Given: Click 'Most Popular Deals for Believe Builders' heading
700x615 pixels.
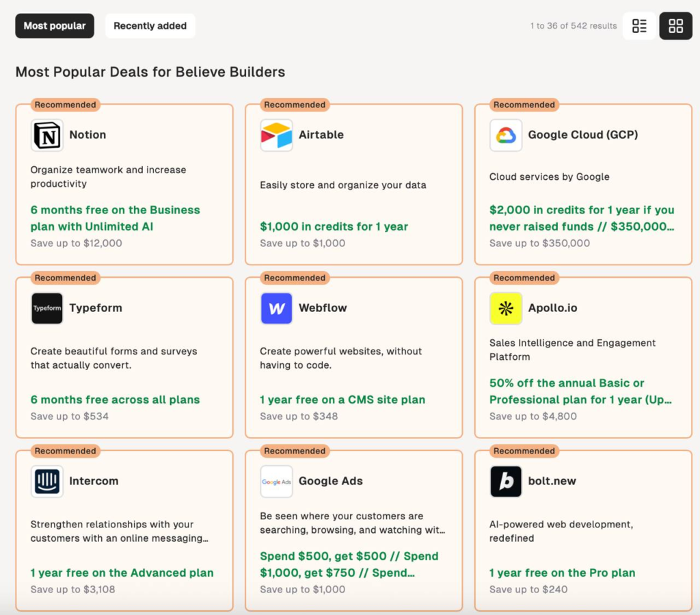Looking at the screenshot, I should (x=150, y=72).
